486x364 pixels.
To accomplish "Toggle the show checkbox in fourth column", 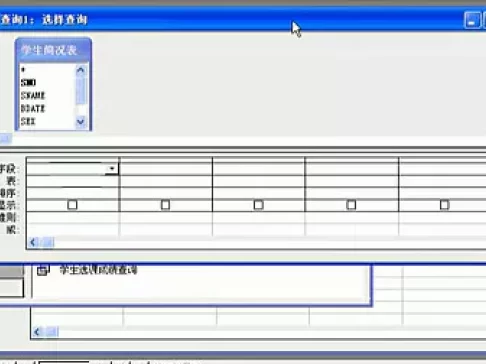I will 351,205.
